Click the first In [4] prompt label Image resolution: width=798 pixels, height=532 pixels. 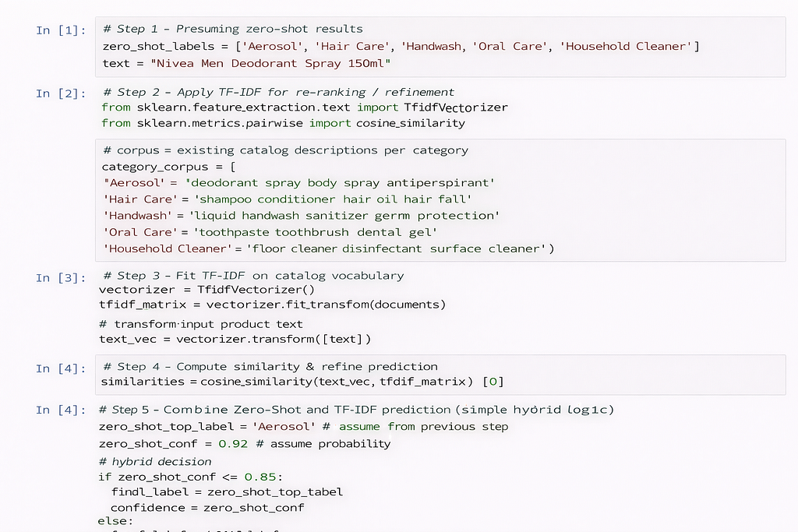click(61, 368)
